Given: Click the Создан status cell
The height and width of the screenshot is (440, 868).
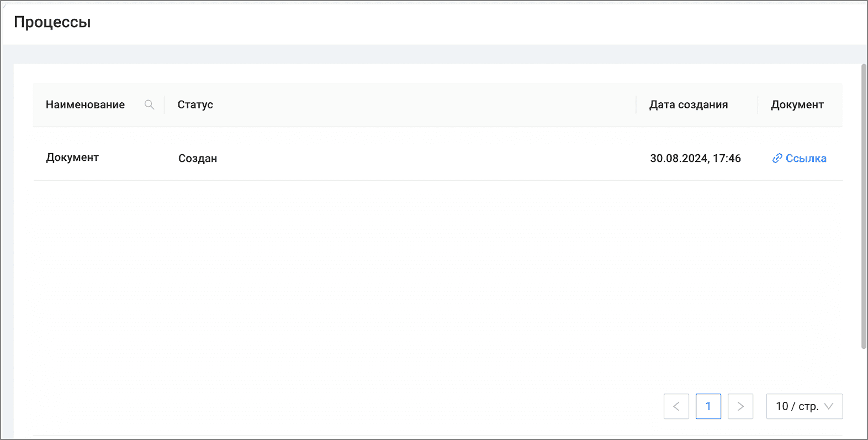Looking at the screenshot, I should click(x=198, y=159).
